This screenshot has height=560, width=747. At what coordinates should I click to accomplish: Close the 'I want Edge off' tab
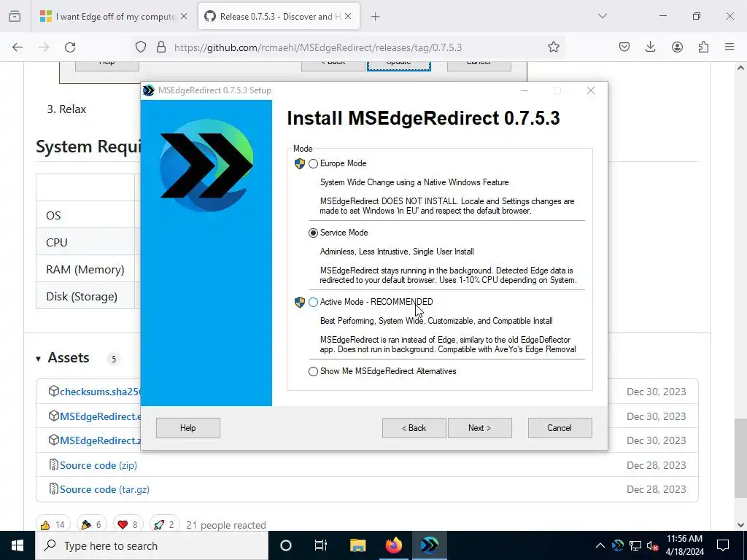[184, 17]
